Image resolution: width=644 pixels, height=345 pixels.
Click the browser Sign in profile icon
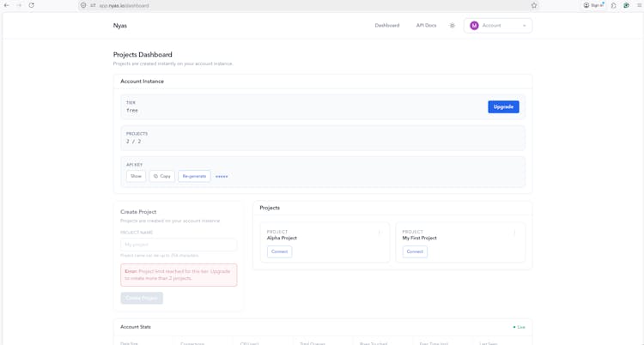[593, 5]
